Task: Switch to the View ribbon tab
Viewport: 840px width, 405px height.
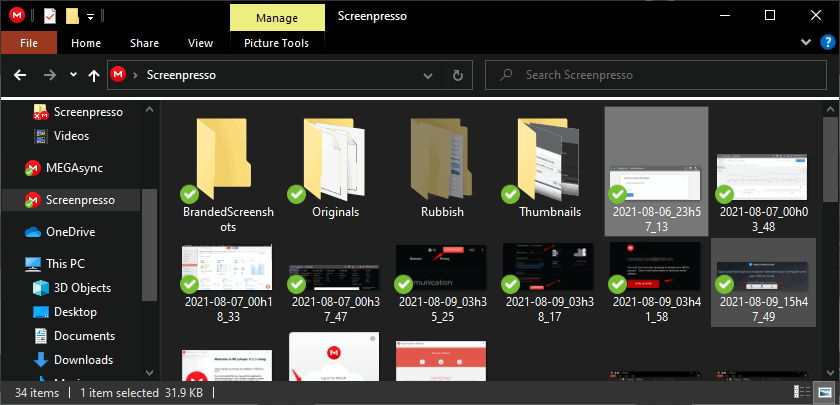Action: pyautogui.click(x=200, y=43)
